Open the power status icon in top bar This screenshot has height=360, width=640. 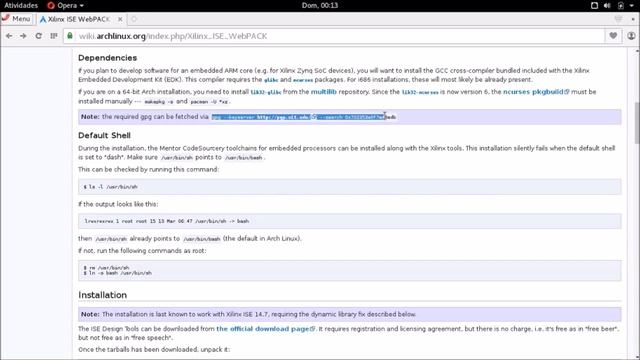[x=620, y=5]
